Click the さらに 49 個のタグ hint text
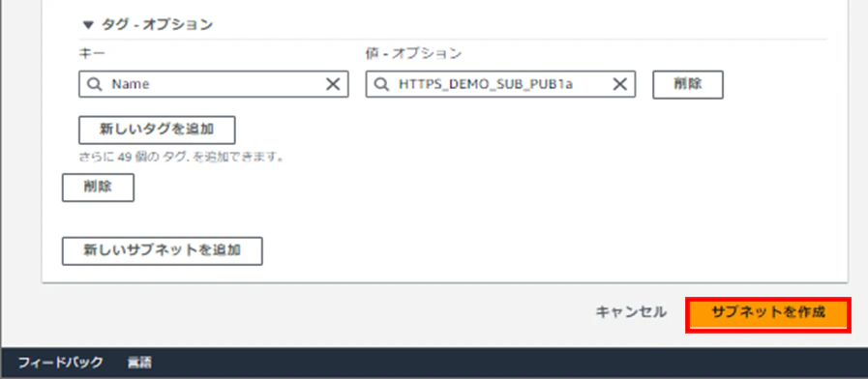Viewport: 868px width, 379px height. [182, 158]
